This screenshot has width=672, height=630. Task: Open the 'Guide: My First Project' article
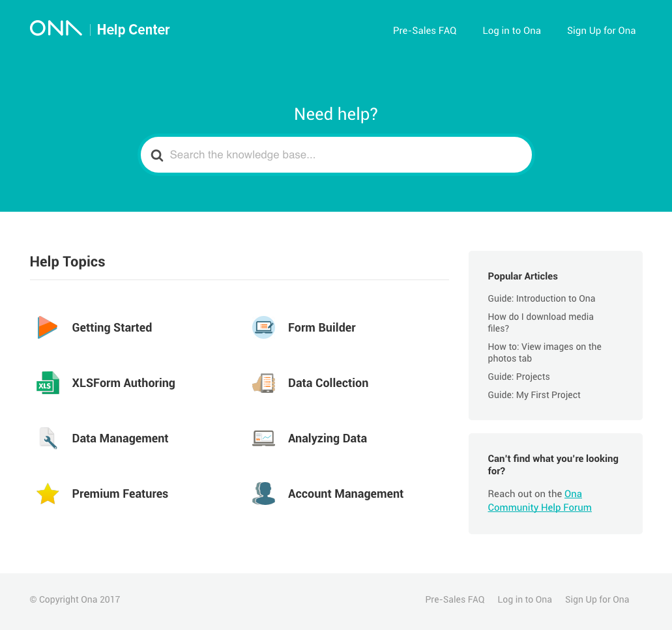point(534,395)
